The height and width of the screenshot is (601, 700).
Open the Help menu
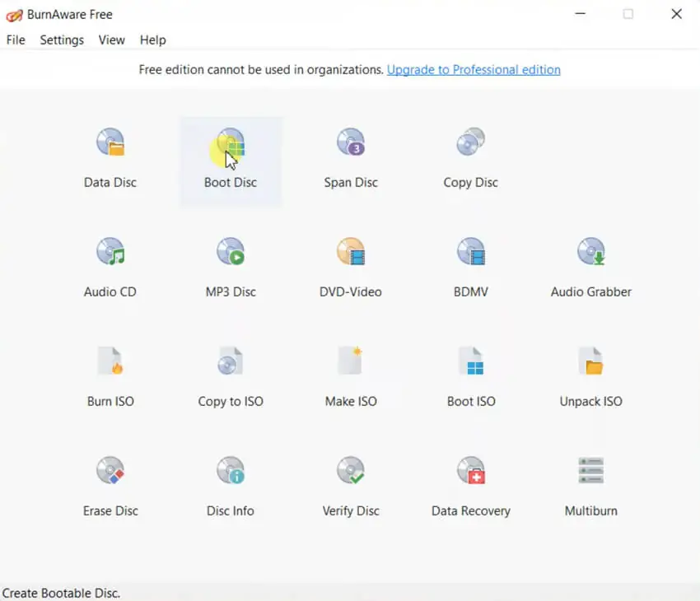(x=152, y=40)
